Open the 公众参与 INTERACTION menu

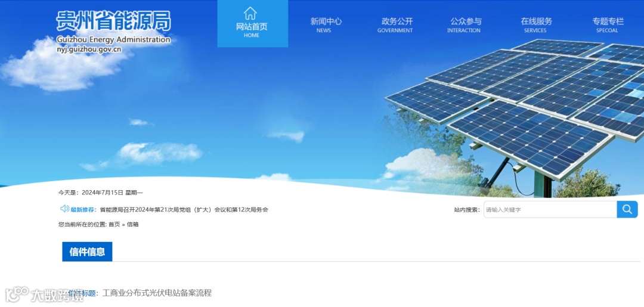pyautogui.click(x=465, y=24)
